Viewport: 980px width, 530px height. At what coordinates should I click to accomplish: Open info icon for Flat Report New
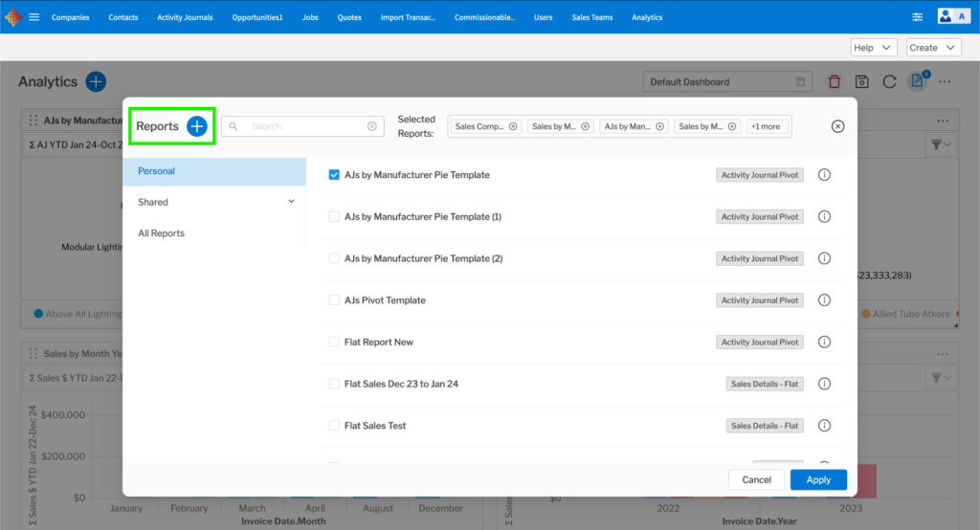pyautogui.click(x=824, y=342)
